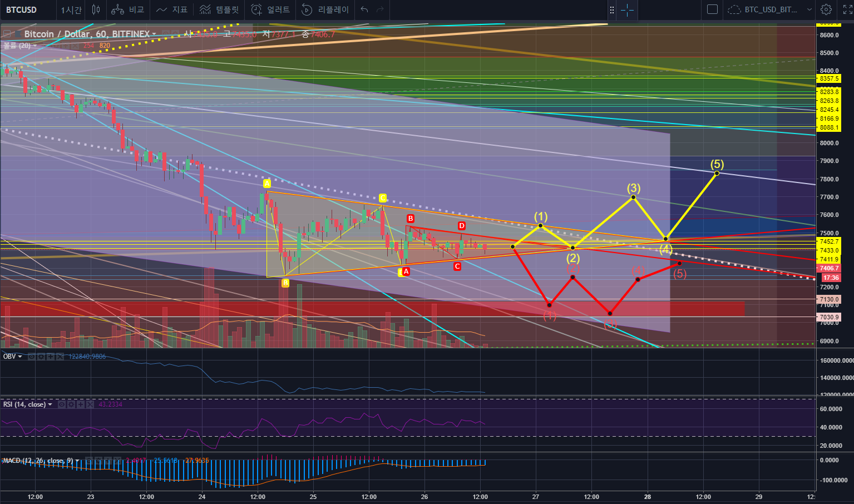Click the 비교 label in the toolbar
This screenshot has width=854, height=504.
click(136, 9)
